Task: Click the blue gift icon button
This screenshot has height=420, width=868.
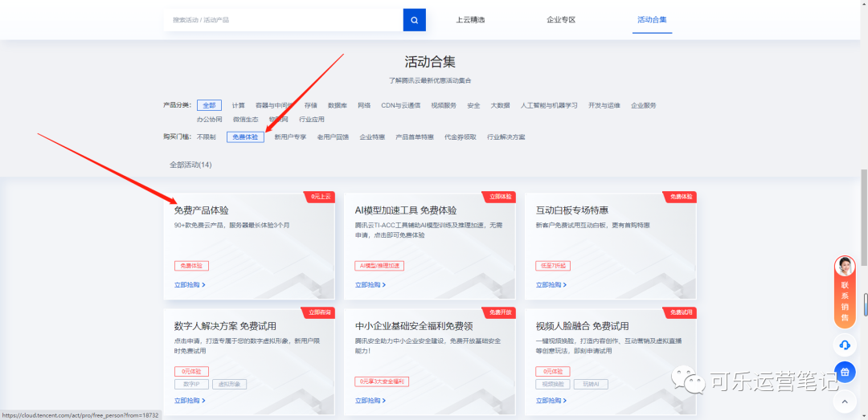Action: click(845, 372)
